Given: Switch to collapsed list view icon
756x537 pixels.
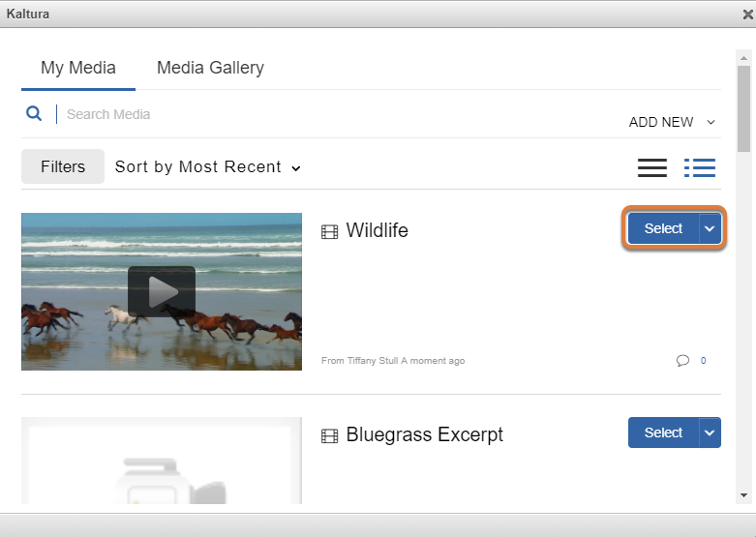Looking at the screenshot, I should (x=651, y=167).
